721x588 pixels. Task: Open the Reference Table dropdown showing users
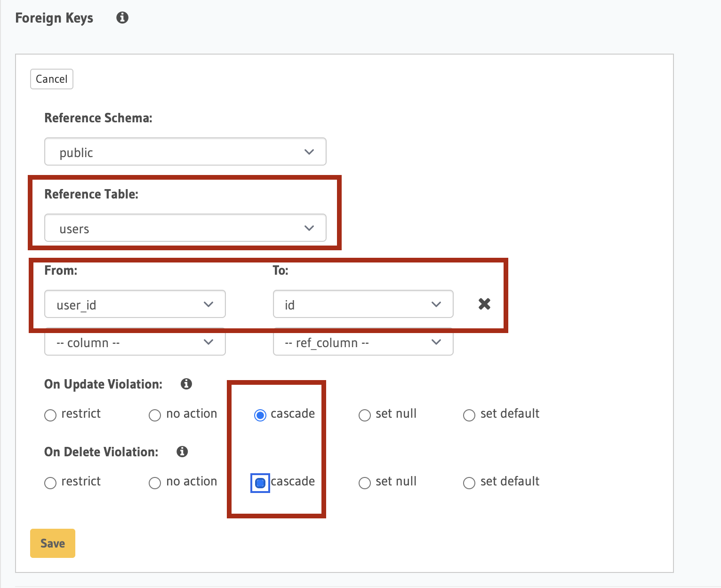pos(185,228)
